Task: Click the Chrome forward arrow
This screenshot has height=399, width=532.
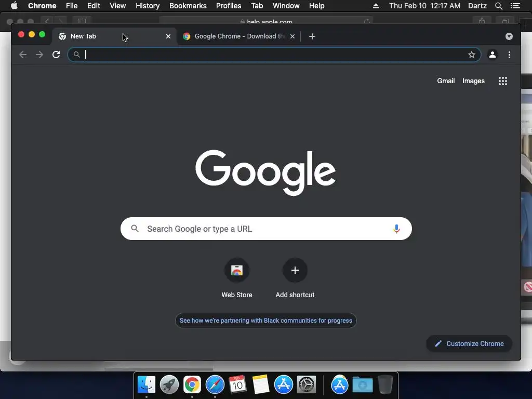Action: (39, 55)
